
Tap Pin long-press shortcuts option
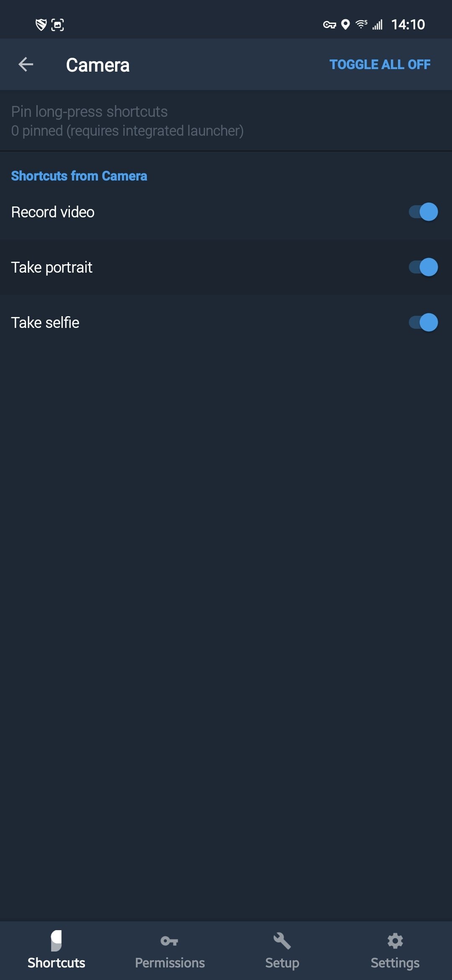coord(127,121)
